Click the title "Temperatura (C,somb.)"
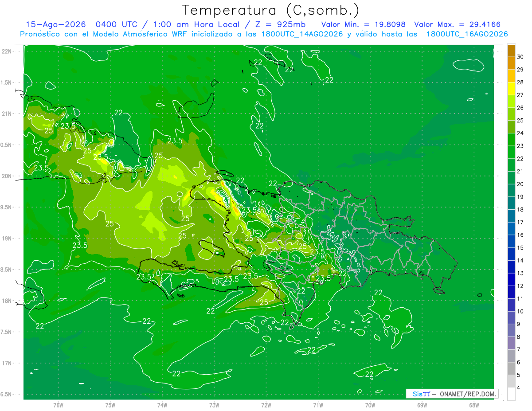The image size is (532, 411). 270,10
